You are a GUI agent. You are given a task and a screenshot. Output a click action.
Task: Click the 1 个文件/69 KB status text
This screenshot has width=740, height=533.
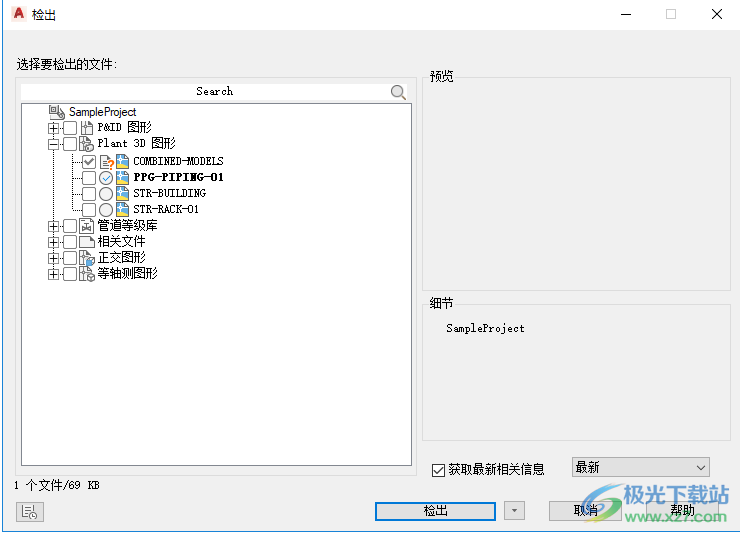pyautogui.click(x=57, y=485)
